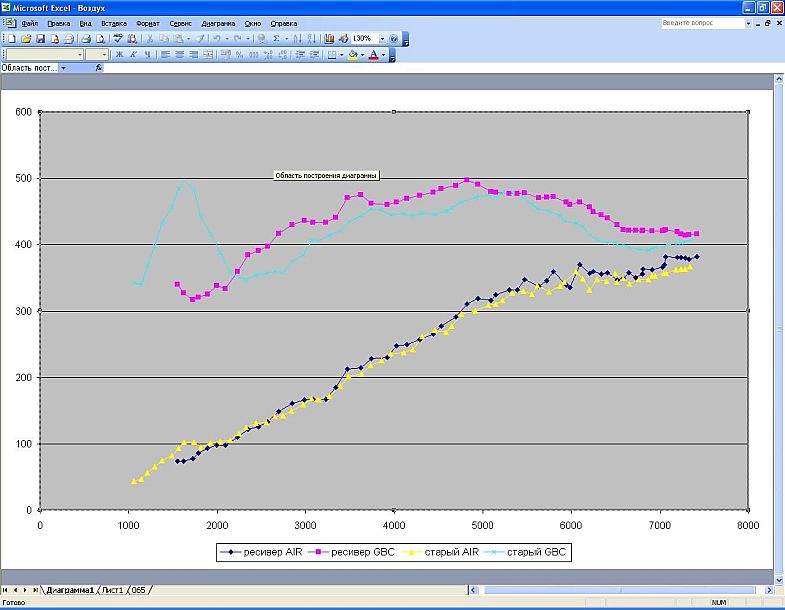The height and width of the screenshot is (610, 785).
Task: Open the Диаграмма menu
Action: 217,22
